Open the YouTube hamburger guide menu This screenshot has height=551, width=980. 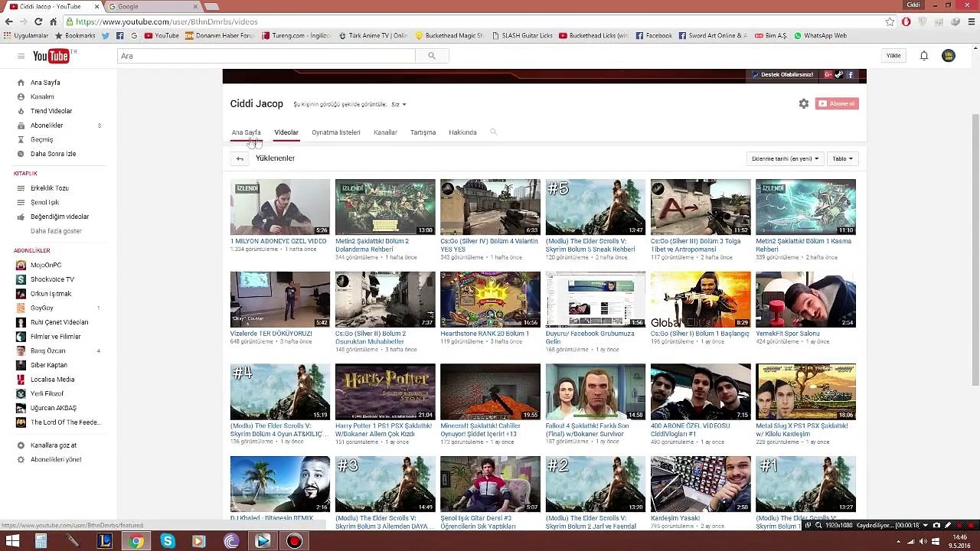click(21, 56)
